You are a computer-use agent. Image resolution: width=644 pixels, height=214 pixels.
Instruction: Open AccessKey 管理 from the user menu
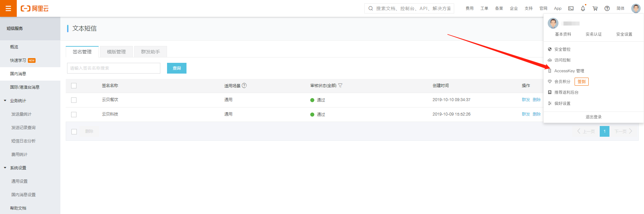point(569,71)
